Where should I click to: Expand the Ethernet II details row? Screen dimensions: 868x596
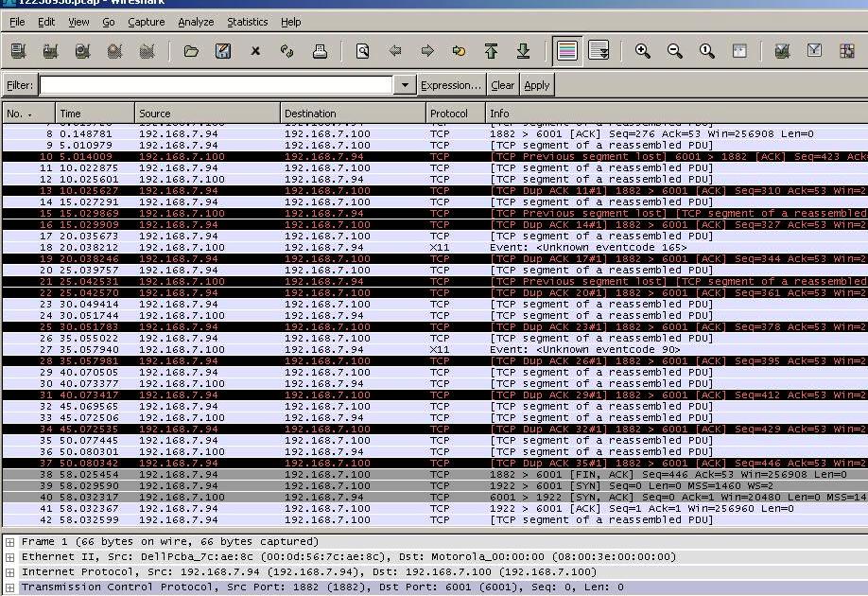pos(9,557)
